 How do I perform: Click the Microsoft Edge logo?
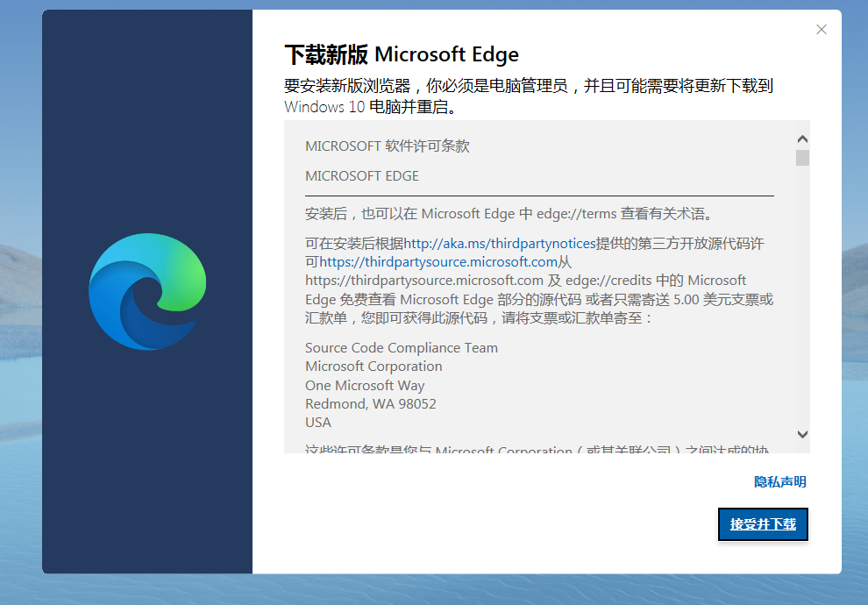tap(147, 292)
